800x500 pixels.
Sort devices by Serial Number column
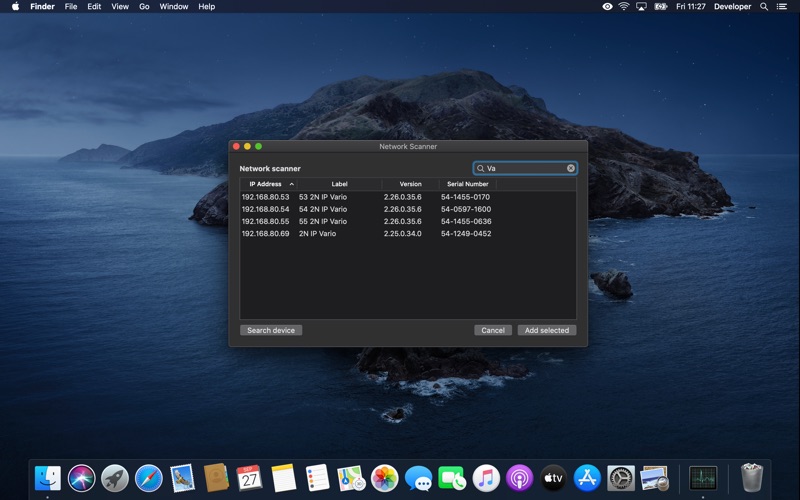pos(468,184)
